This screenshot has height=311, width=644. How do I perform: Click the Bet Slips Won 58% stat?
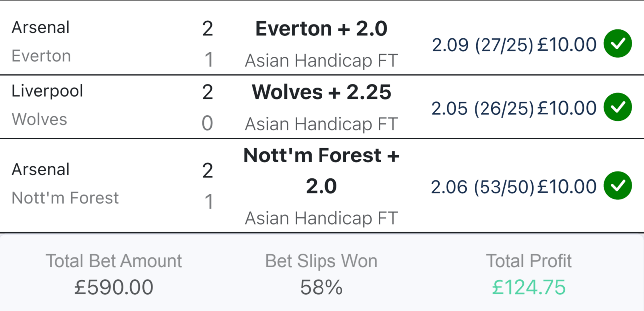(x=322, y=274)
